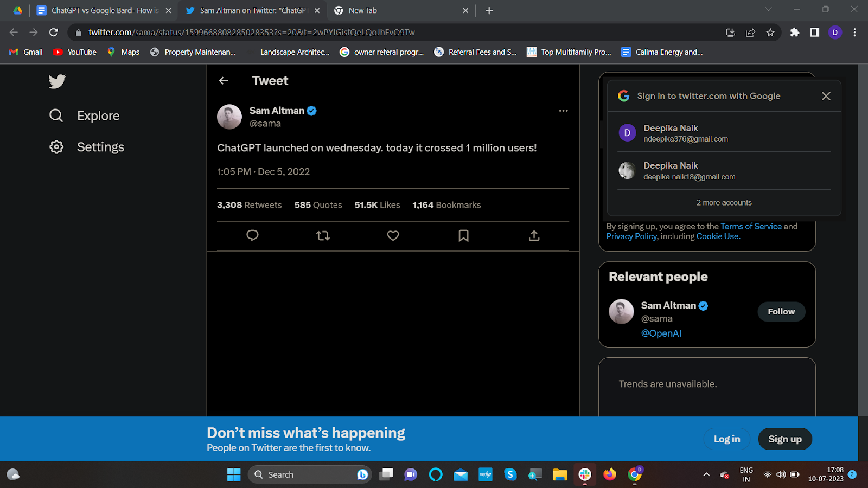The height and width of the screenshot is (488, 868).
Task: Click the share page icon in address bar
Action: (x=751, y=33)
